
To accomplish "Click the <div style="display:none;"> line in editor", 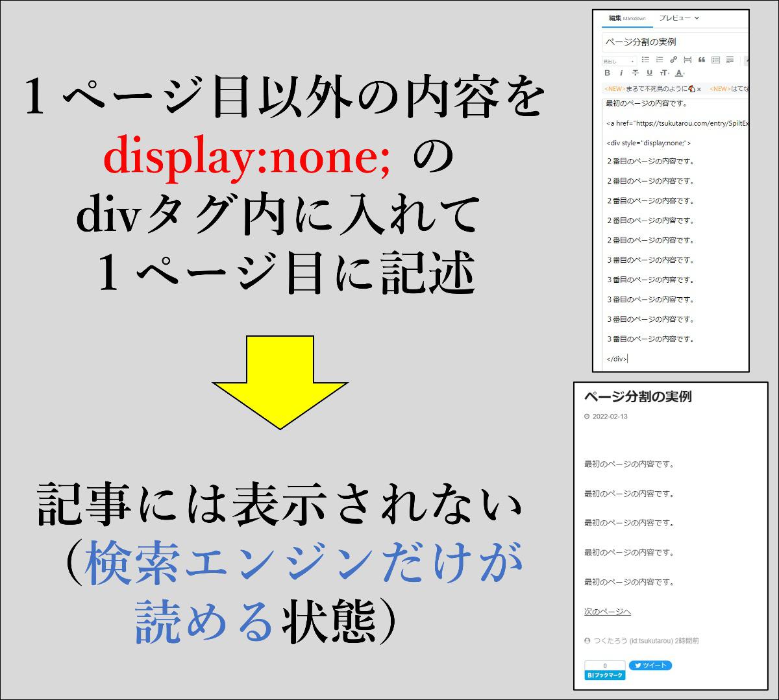I will point(649,143).
